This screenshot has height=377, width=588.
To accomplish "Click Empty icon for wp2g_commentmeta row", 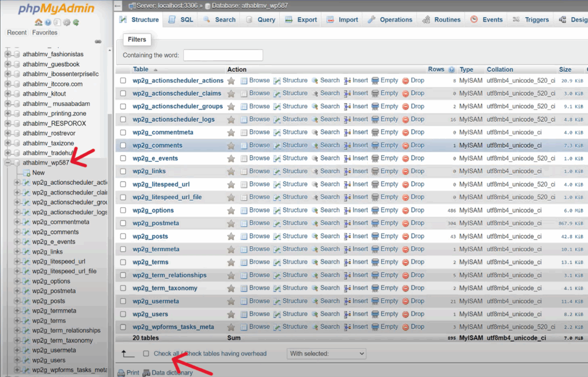I will [x=375, y=133].
